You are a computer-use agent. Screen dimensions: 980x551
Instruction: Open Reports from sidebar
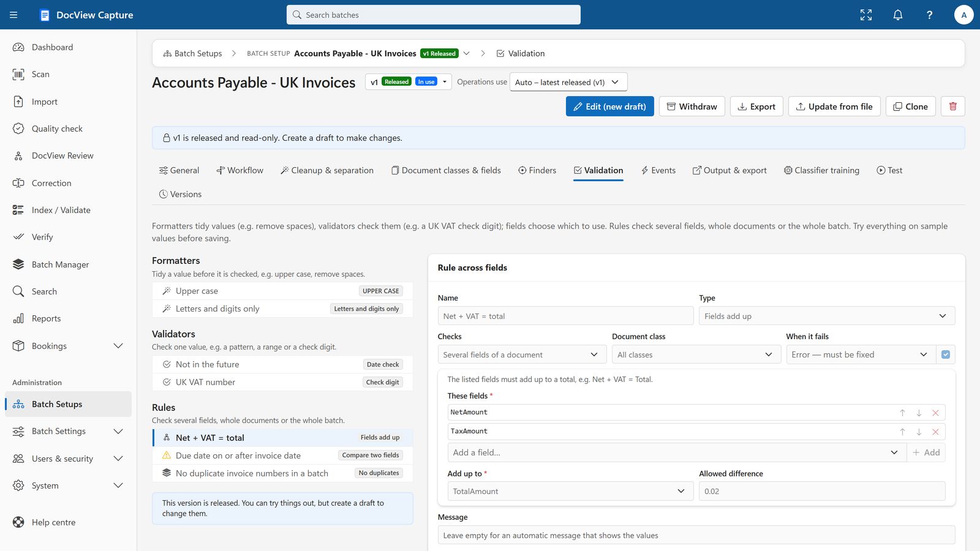pyautogui.click(x=68, y=318)
